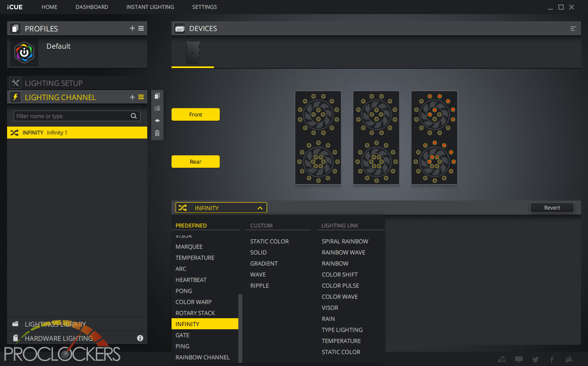This screenshot has width=588, height=366.
Task: Open Instant Lighting menu
Action: tap(150, 7)
